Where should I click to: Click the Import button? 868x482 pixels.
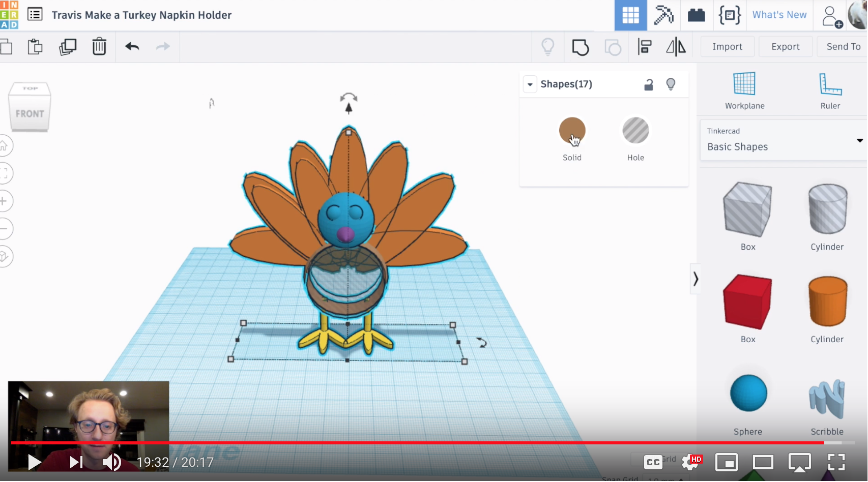pos(727,46)
